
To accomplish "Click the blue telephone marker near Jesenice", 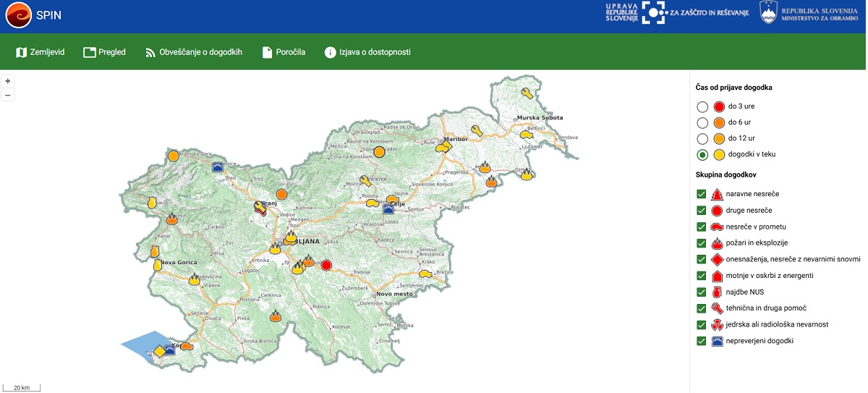I will click(x=217, y=166).
